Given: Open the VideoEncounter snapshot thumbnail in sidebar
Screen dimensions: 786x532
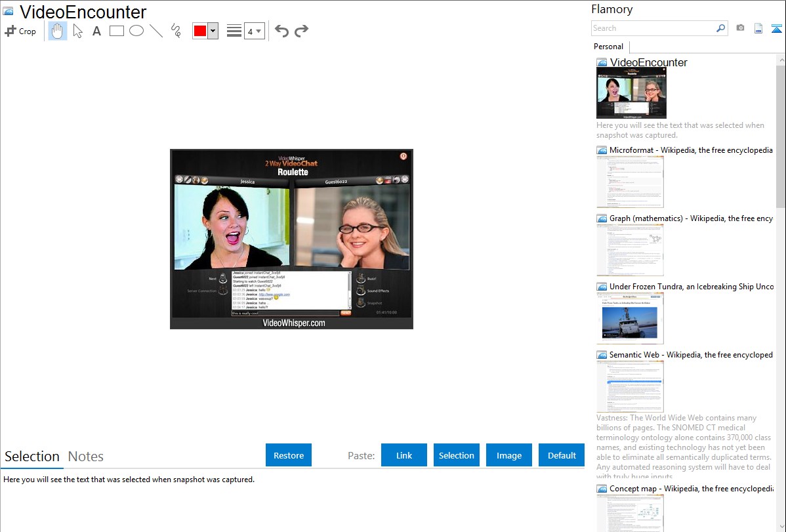Looking at the screenshot, I should tap(632, 93).
